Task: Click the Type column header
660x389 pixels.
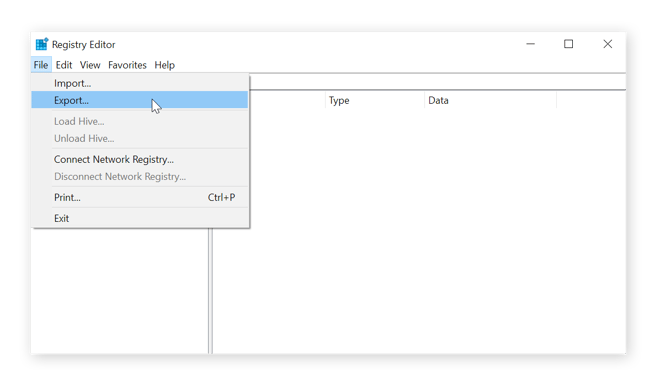Action: click(x=375, y=100)
